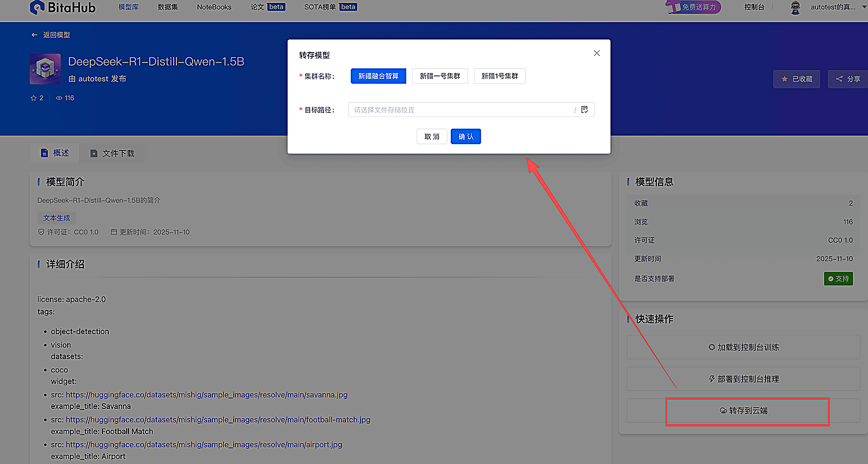The height and width of the screenshot is (464, 868).
Task: Cancel with the 取消 button
Action: (x=432, y=136)
